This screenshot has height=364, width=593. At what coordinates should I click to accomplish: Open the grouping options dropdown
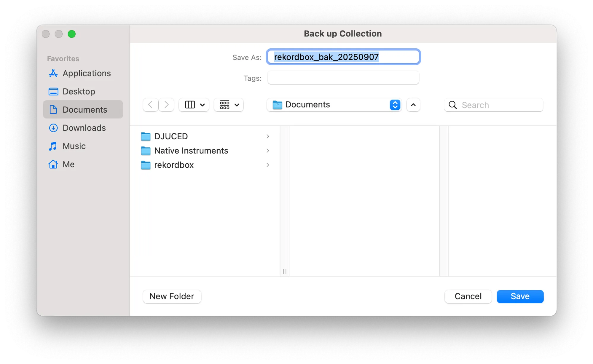229,105
